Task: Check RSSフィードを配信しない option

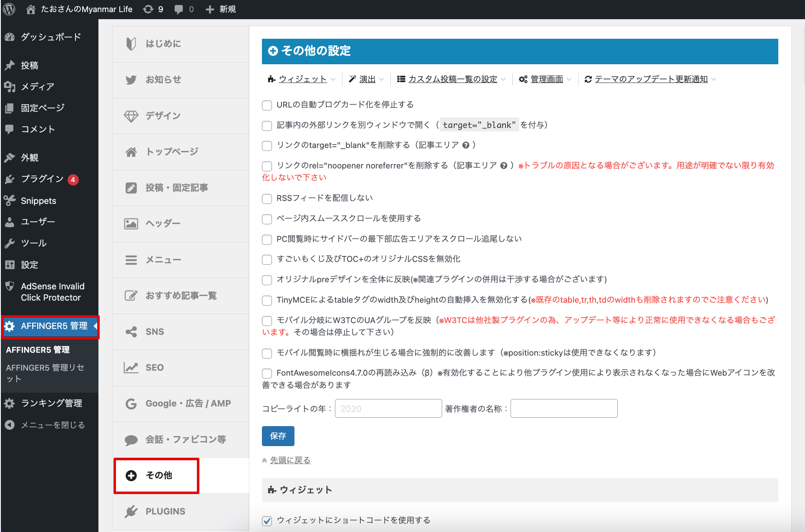Action: 267,198
